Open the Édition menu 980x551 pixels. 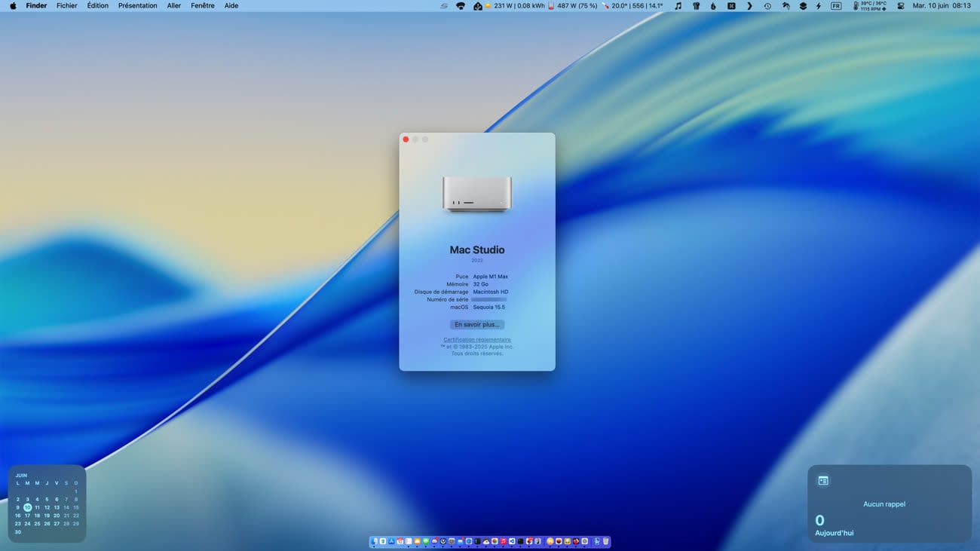(x=97, y=5)
